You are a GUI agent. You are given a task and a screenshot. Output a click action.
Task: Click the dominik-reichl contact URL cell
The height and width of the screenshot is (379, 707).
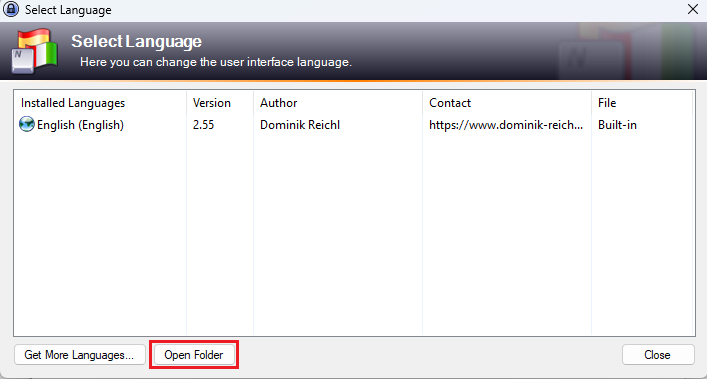pyautogui.click(x=506, y=125)
